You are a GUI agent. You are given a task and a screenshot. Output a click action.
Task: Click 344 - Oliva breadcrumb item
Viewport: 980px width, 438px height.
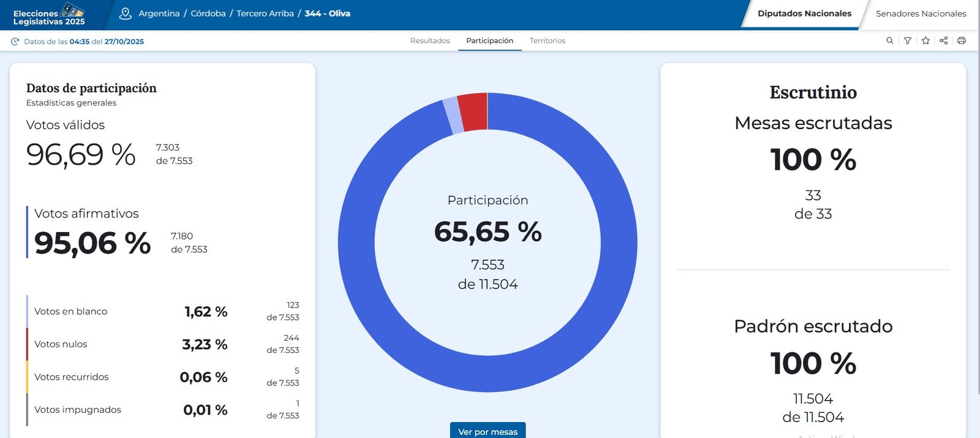pos(328,13)
